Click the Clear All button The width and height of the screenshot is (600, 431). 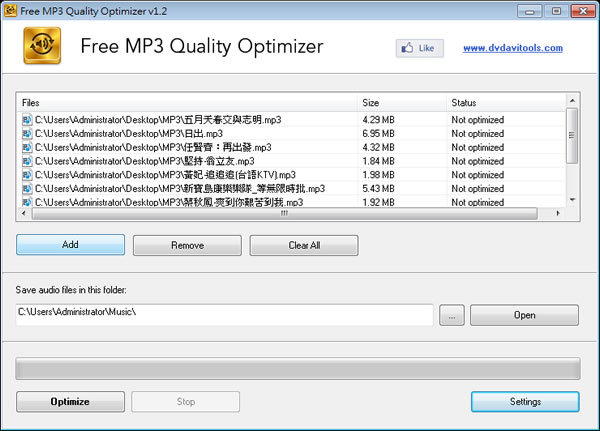point(304,245)
